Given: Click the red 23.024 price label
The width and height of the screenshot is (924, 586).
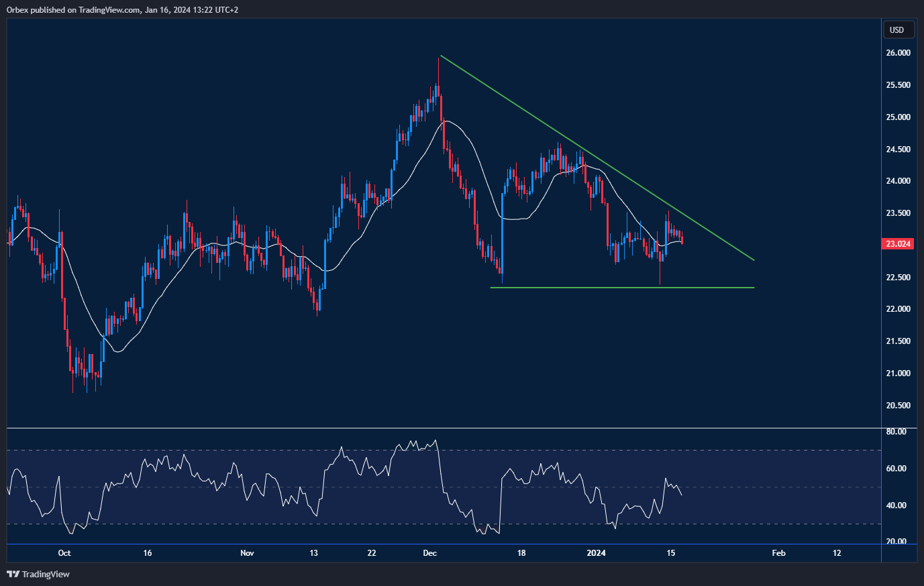Looking at the screenshot, I should coord(896,244).
